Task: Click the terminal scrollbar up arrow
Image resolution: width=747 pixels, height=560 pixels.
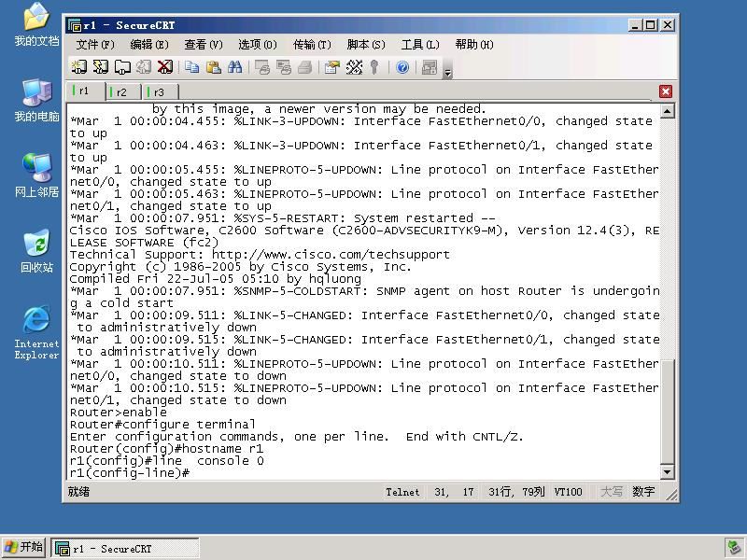Action: click(668, 111)
